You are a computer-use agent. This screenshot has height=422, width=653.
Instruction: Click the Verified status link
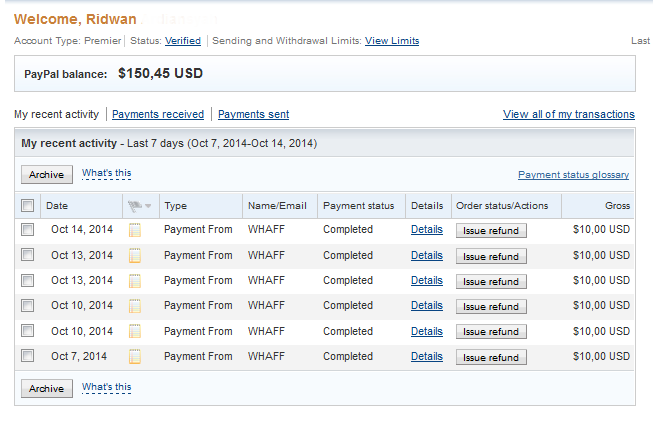tap(183, 41)
